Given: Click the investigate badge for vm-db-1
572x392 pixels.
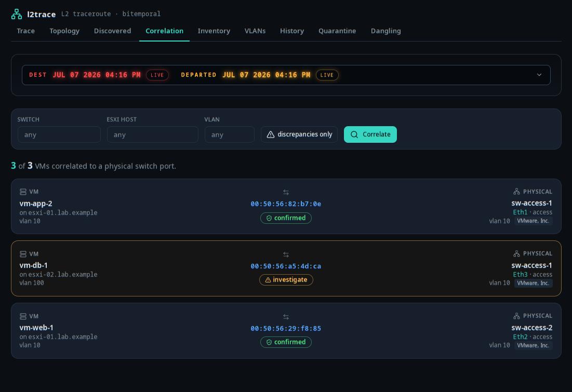Looking at the screenshot, I should [286, 280].
